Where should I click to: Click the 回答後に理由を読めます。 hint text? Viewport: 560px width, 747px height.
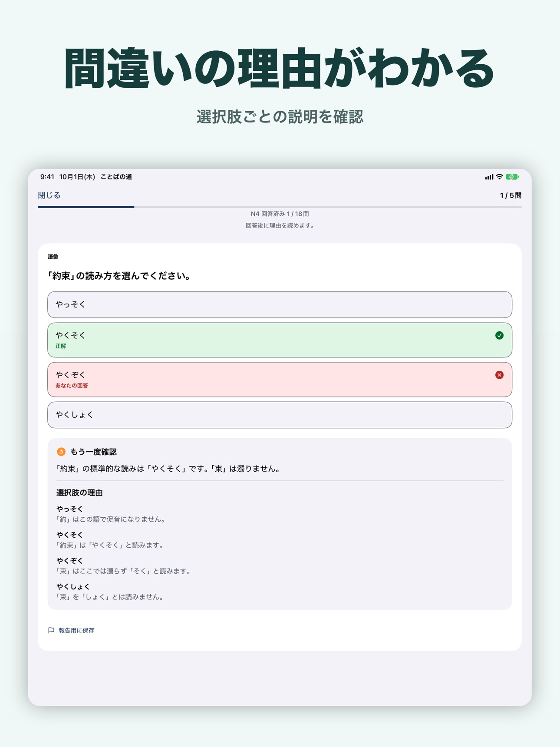pyautogui.click(x=280, y=225)
